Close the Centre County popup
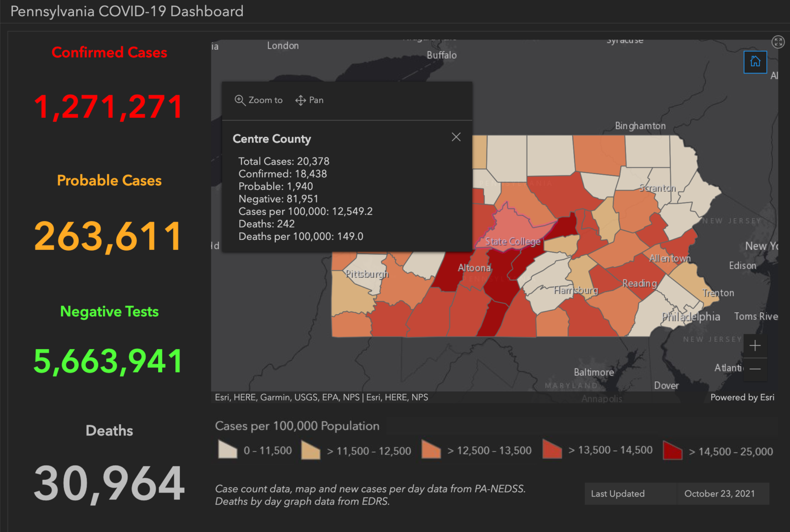This screenshot has height=532, width=790. 456,137
